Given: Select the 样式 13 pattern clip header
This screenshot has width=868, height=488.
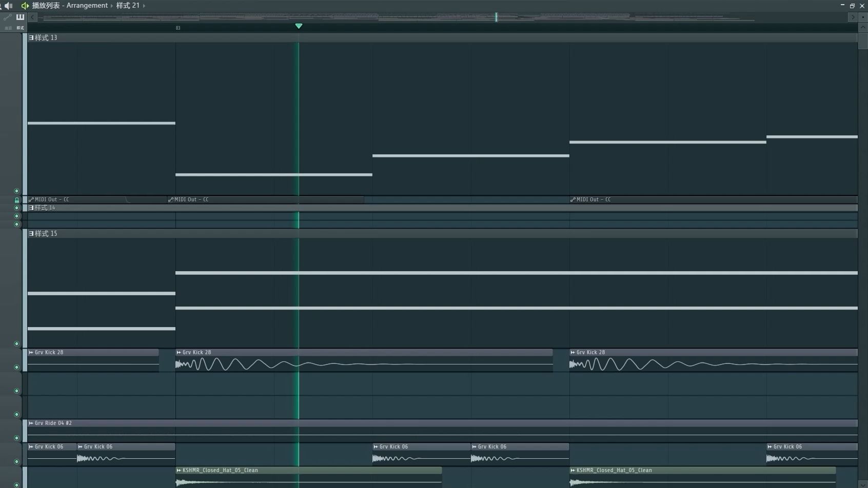Looking at the screenshot, I should point(442,38).
